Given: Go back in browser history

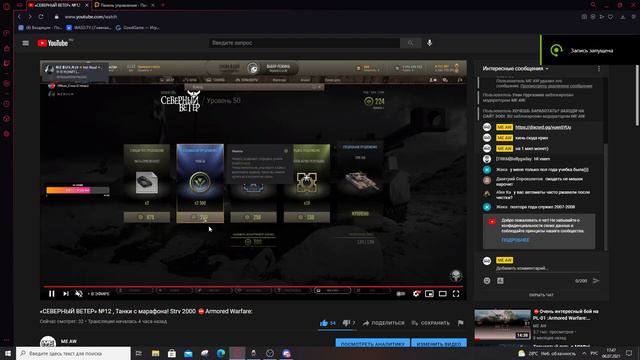Looking at the screenshot, I should [19, 17].
